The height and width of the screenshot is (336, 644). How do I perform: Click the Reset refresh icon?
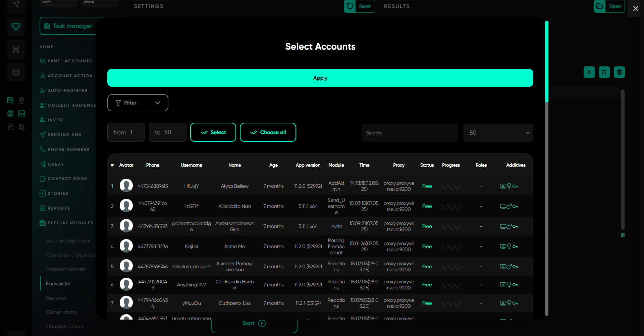point(350,6)
